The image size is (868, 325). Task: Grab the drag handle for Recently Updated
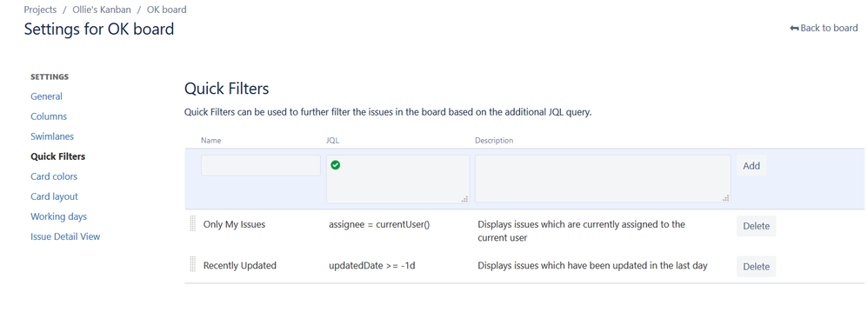[192, 264]
